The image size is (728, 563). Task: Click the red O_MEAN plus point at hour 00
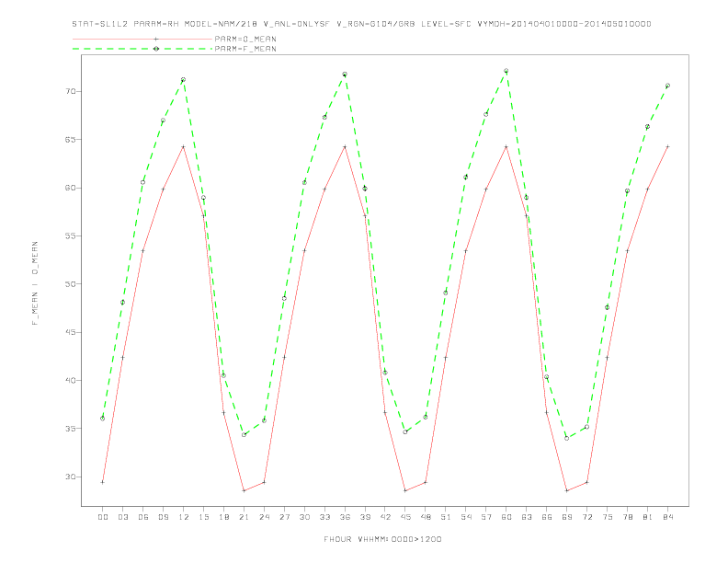pos(103,482)
